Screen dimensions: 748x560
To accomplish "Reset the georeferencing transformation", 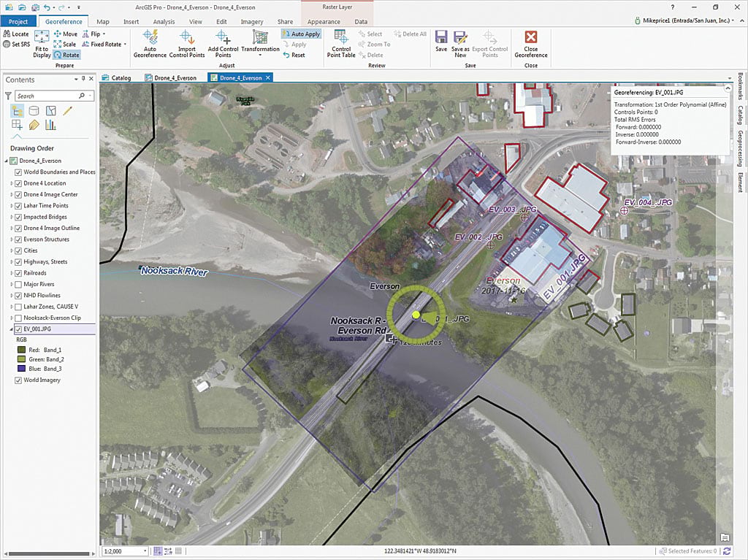I will 294,55.
